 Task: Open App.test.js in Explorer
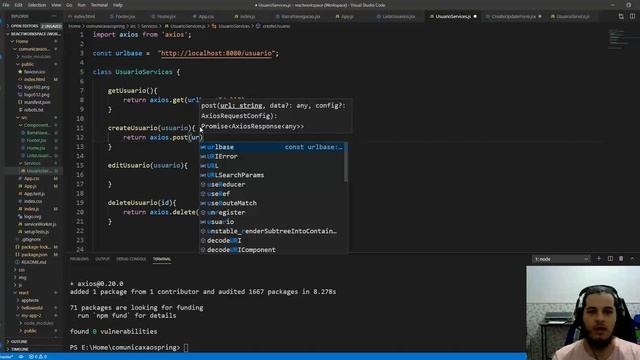[x=34, y=193]
